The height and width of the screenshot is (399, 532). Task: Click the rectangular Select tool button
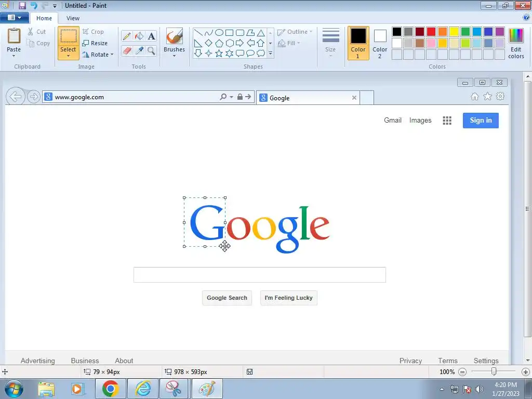click(x=68, y=36)
